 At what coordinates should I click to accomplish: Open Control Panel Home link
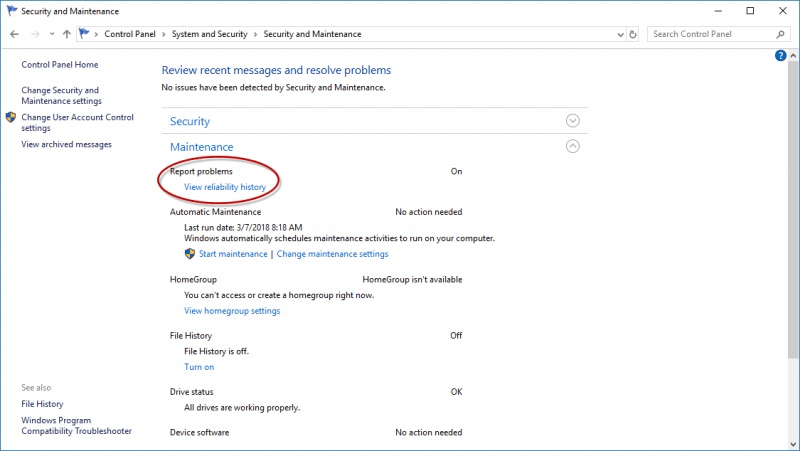pyautogui.click(x=60, y=65)
